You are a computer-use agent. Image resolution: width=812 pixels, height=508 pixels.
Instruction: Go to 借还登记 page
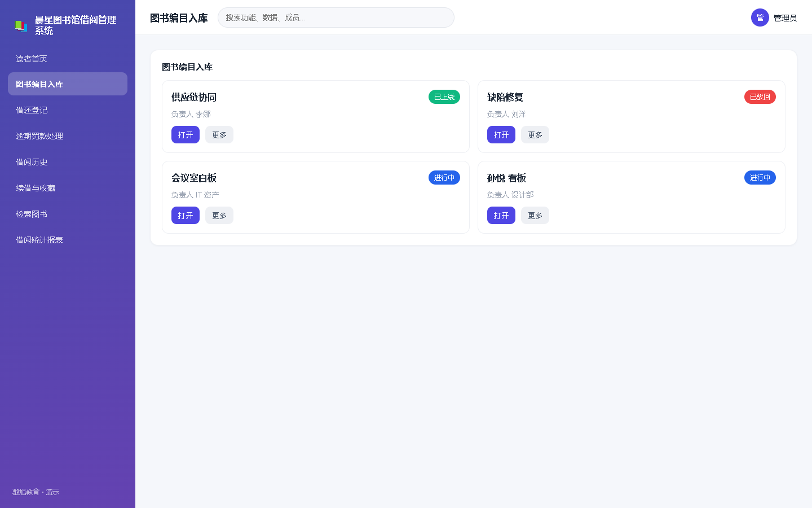point(68,110)
